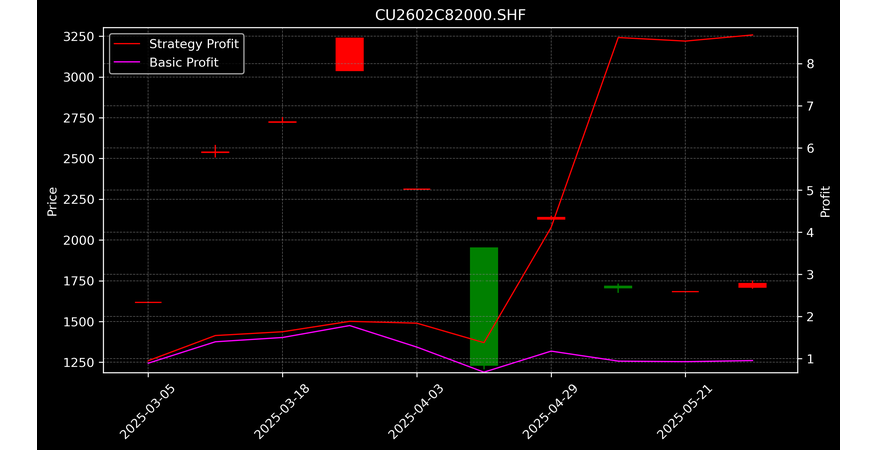
Task: Click the red candlestick near 2310
Action: (x=417, y=189)
